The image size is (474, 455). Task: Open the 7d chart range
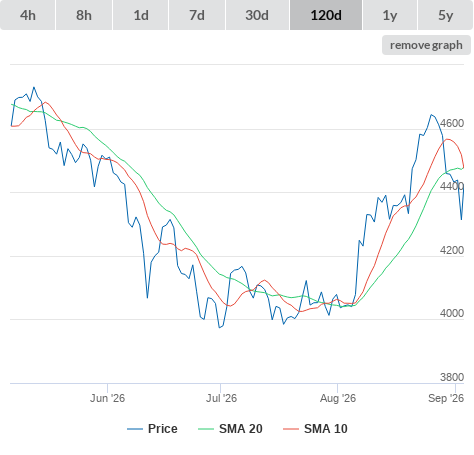pyautogui.click(x=197, y=15)
